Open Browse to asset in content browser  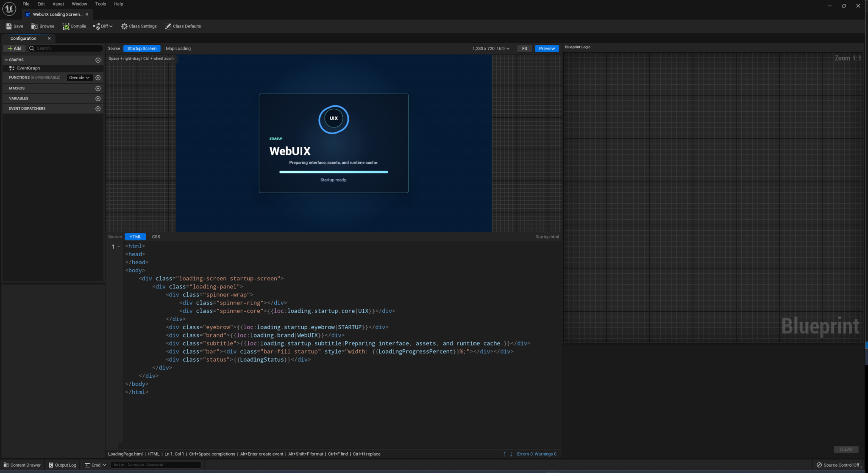[x=43, y=26]
